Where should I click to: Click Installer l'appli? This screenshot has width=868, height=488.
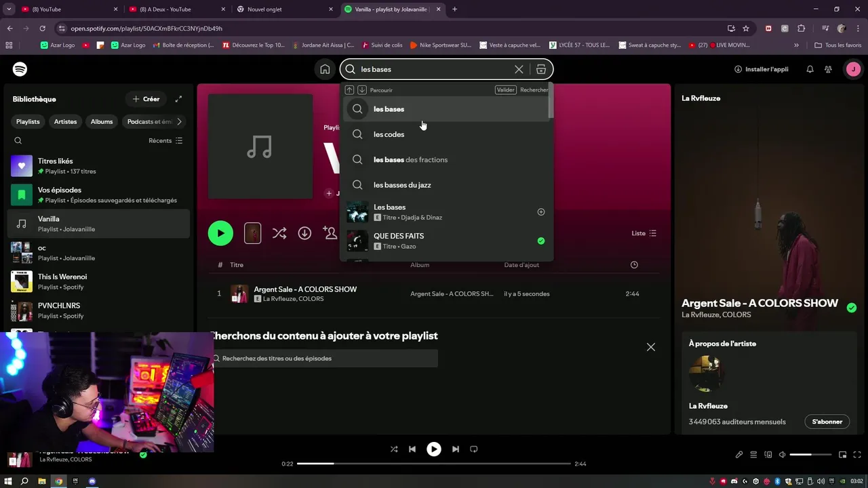tap(762, 69)
